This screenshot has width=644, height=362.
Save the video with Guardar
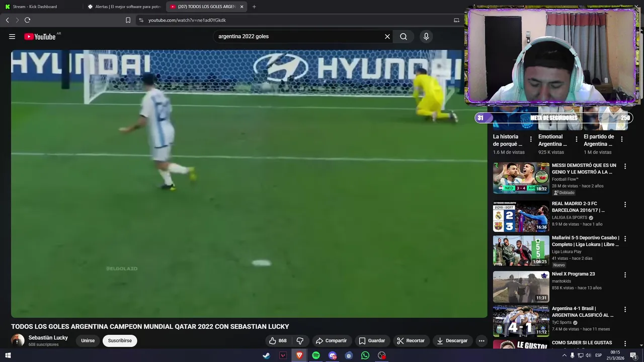click(372, 340)
